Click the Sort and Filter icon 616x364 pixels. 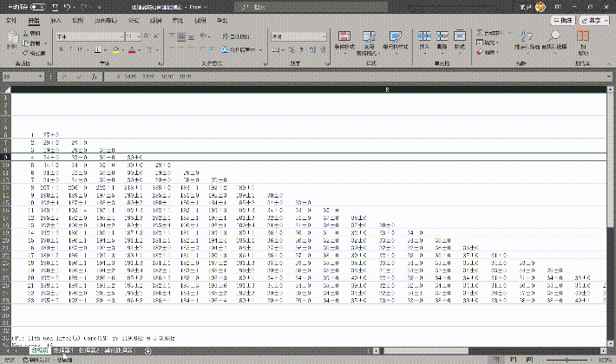[527, 36]
